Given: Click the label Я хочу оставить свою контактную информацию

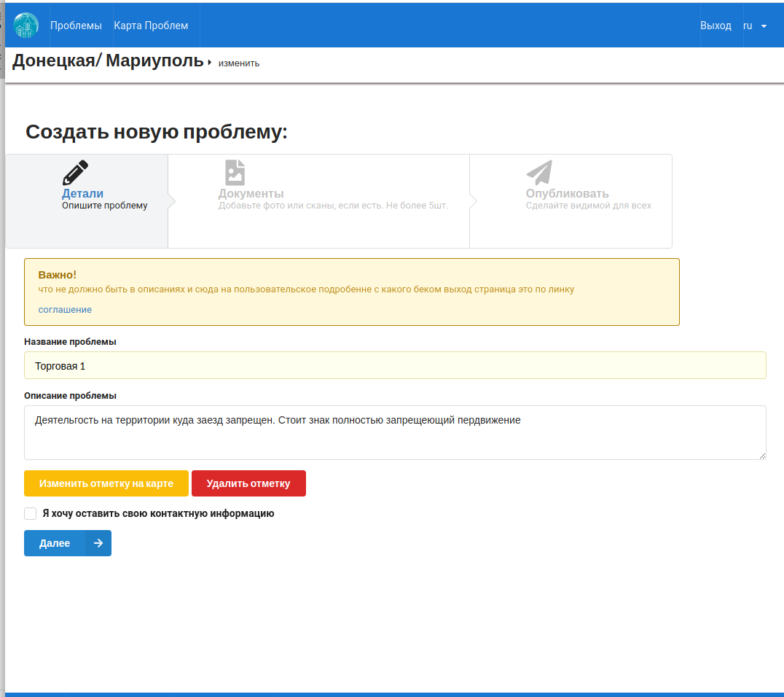Looking at the screenshot, I should click(x=158, y=513).
